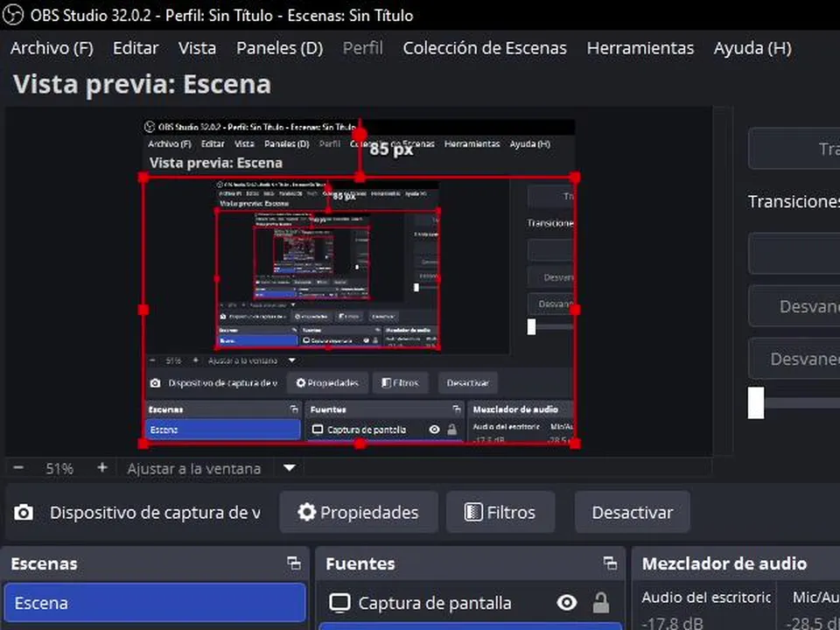Click the monitor icon of Captura de pantalla

pyautogui.click(x=339, y=603)
